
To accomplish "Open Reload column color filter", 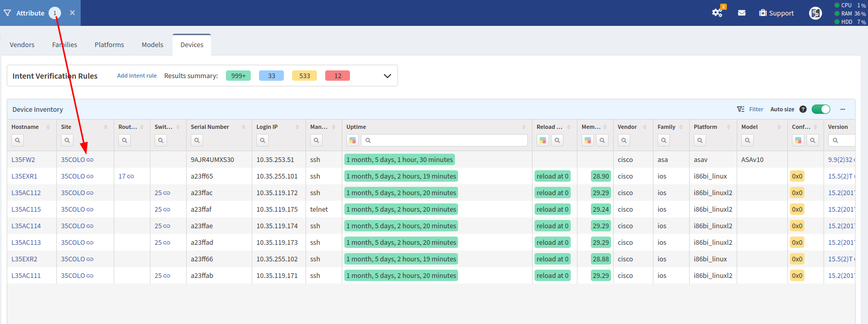I will [x=543, y=140].
